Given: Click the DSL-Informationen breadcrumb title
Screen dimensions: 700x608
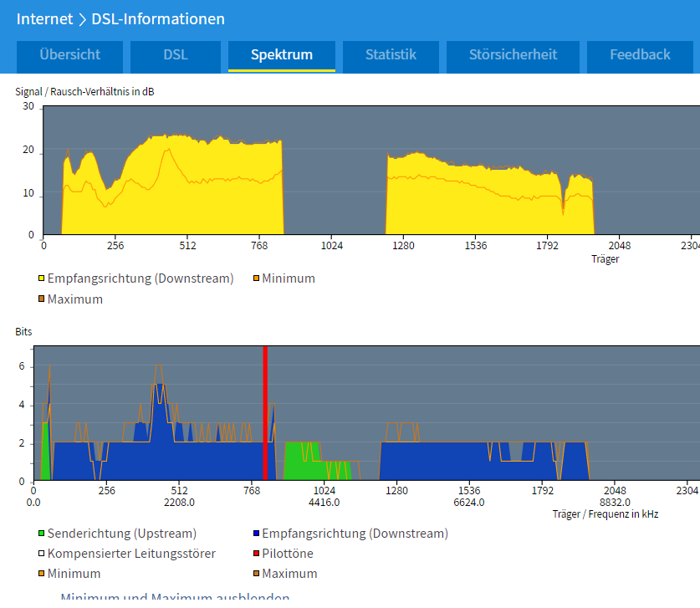Looking at the screenshot, I should tap(158, 18).
